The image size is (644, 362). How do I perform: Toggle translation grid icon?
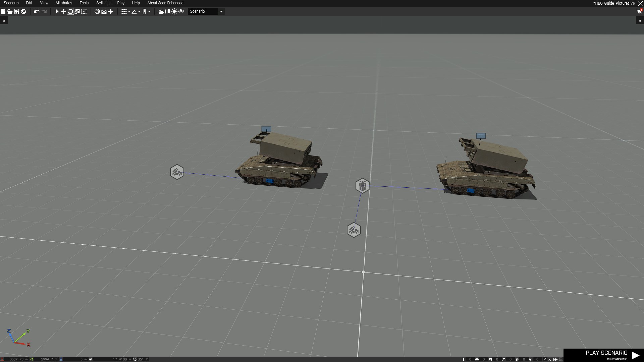(x=124, y=11)
